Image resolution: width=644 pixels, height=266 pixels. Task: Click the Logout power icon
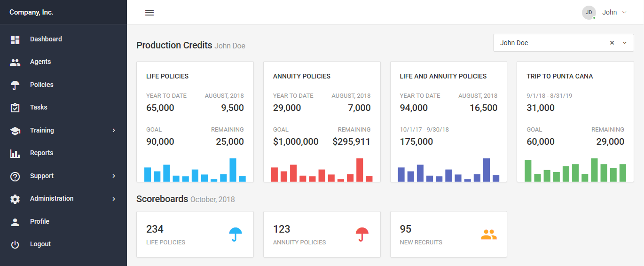point(15,244)
